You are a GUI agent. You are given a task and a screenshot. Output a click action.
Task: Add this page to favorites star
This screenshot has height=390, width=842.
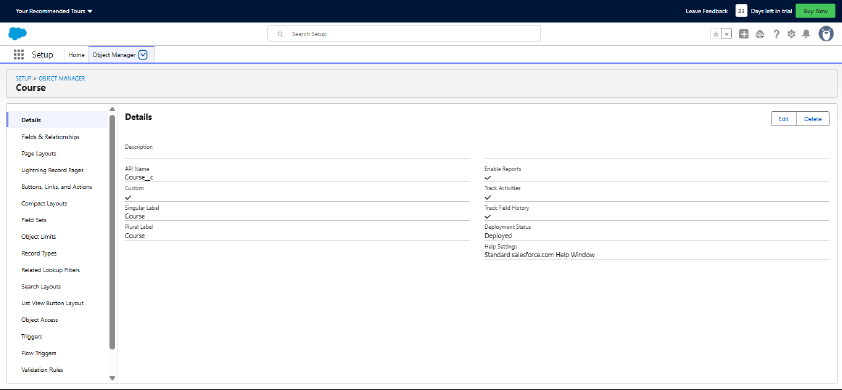pos(715,34)
